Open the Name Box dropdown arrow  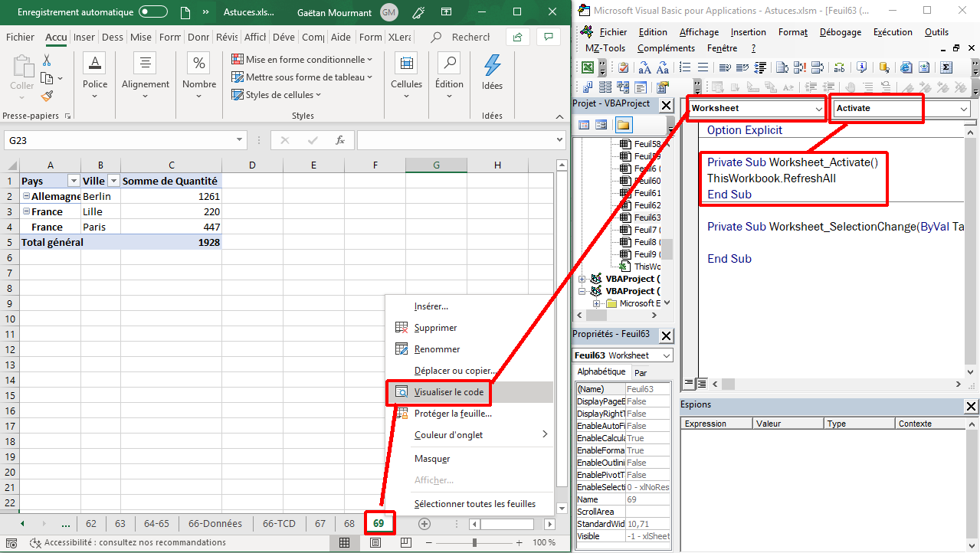[x=240, y=140]
